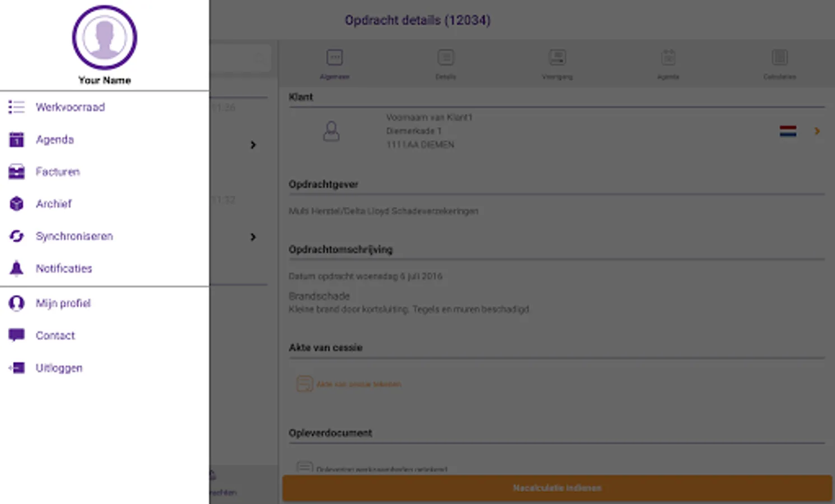Click the Werkvoorraad list icon
Viewport: 835px width, 504px height.
pyautogui.click(x=16, y=107)
